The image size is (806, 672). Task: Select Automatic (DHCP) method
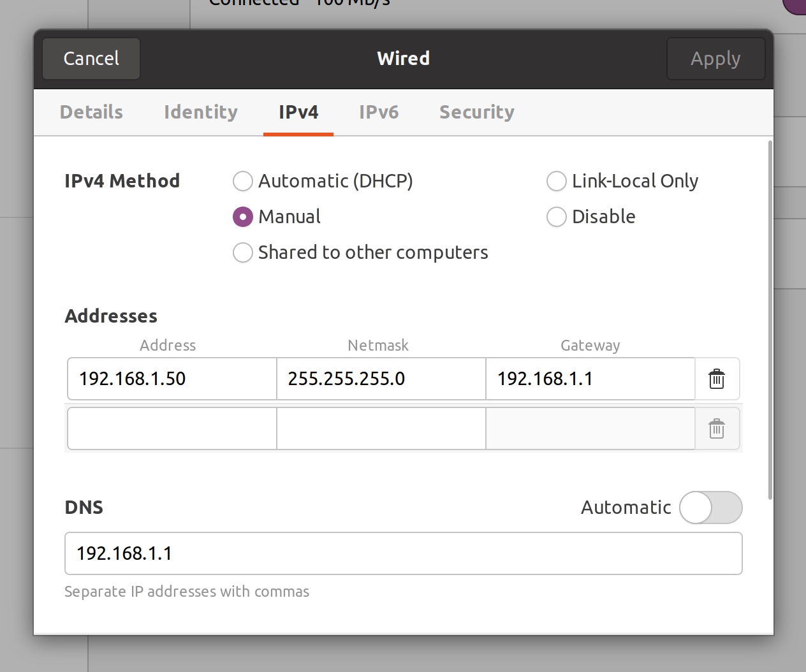coord(243,181)
